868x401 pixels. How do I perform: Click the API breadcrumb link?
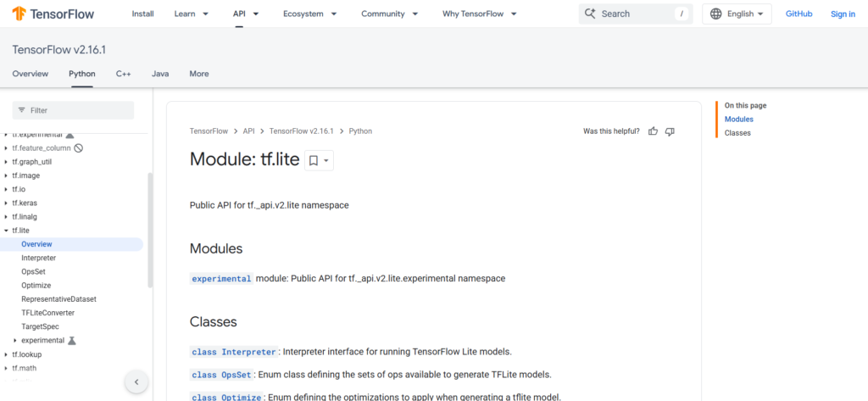(x=248, y=131)
